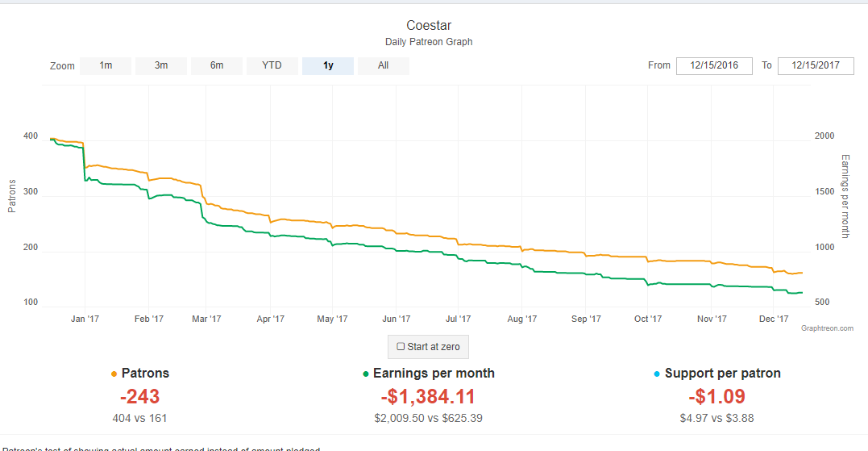Click the Jun '17 axis label

point(397,319)
